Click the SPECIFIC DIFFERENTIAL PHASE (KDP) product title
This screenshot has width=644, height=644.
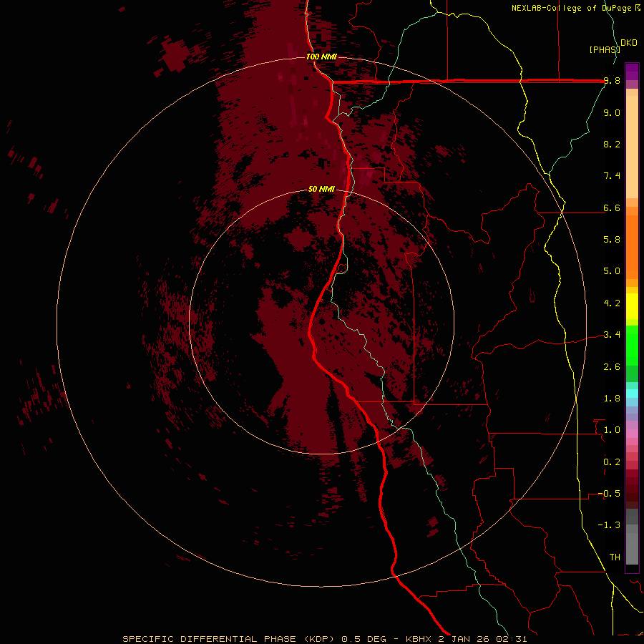point(230,639)
